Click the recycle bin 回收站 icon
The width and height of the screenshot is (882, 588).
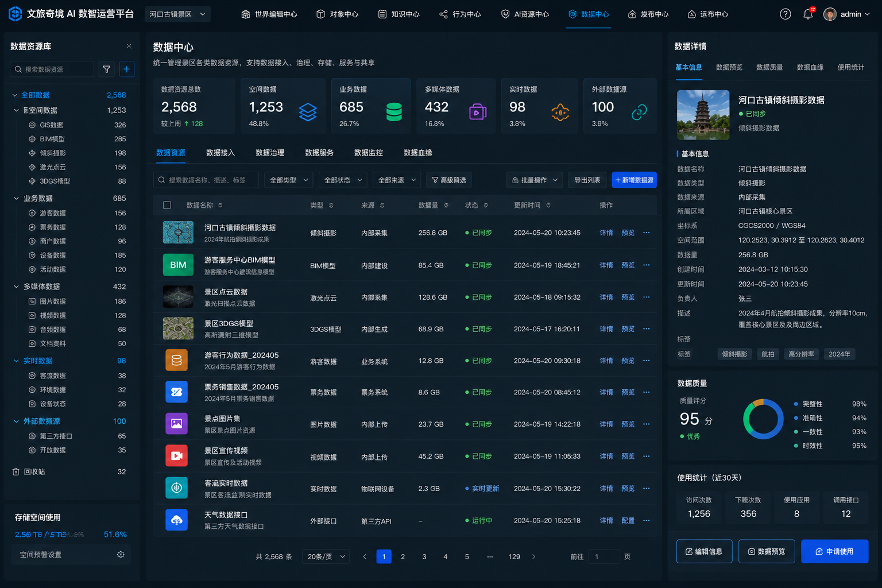click(16, 471)
